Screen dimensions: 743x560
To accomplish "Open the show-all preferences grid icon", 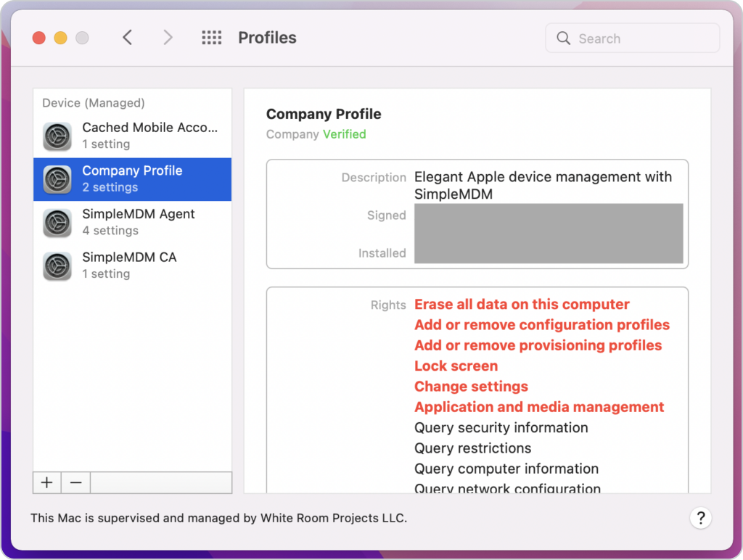I will click(211, 38).
